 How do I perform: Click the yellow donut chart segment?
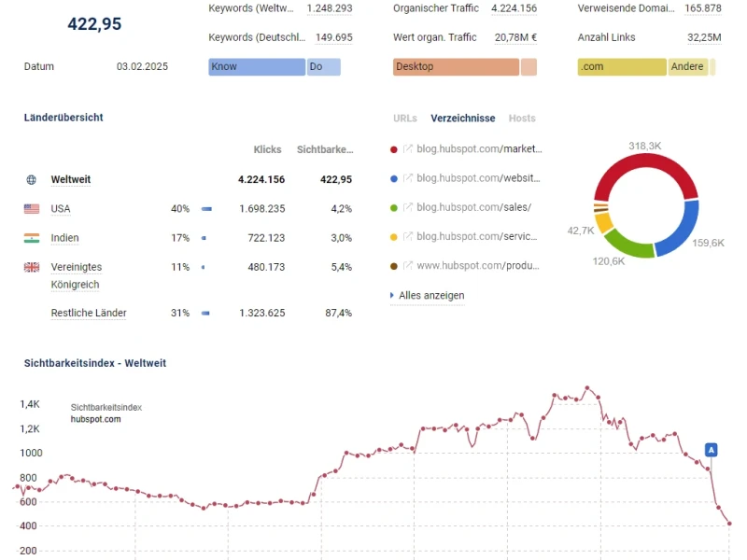tap(603, 221)
